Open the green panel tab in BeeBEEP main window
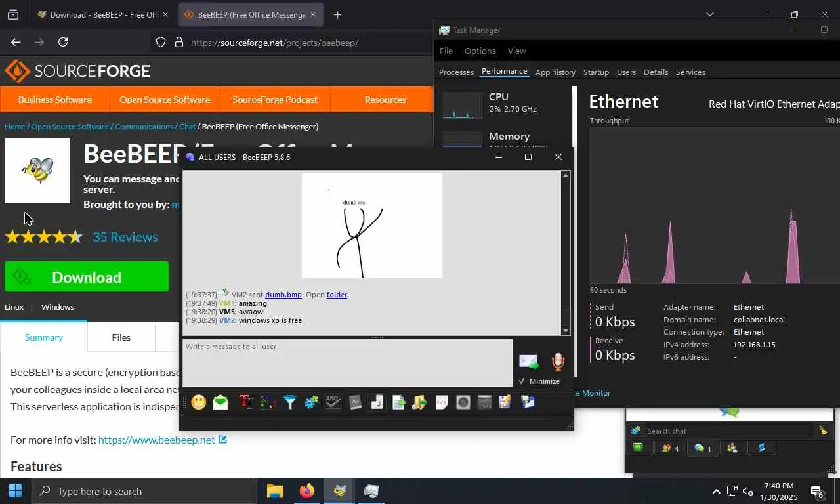Screen dimensions: 840x504 tap(638, 448)
